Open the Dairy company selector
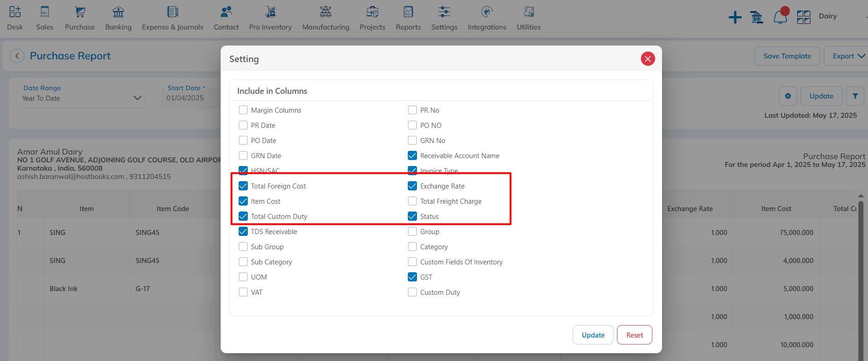The image size is (868, 361). pos(843,16)
